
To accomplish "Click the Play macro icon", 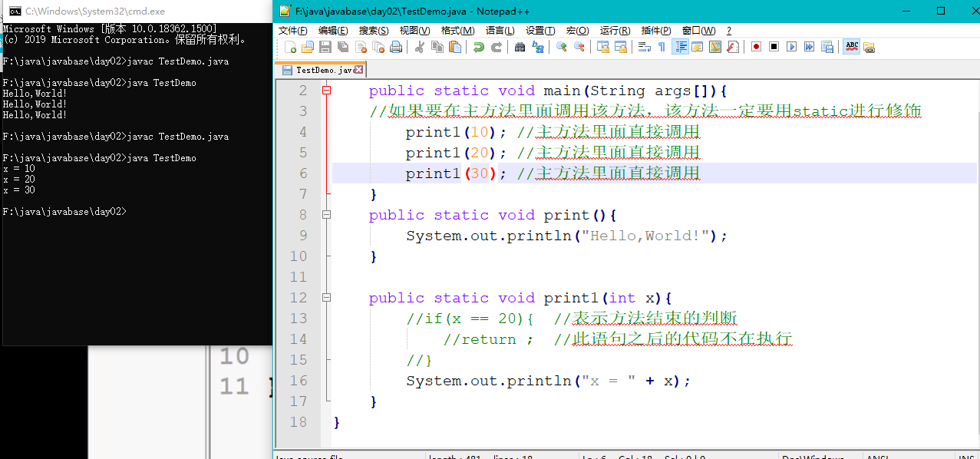I will [791, 47].
